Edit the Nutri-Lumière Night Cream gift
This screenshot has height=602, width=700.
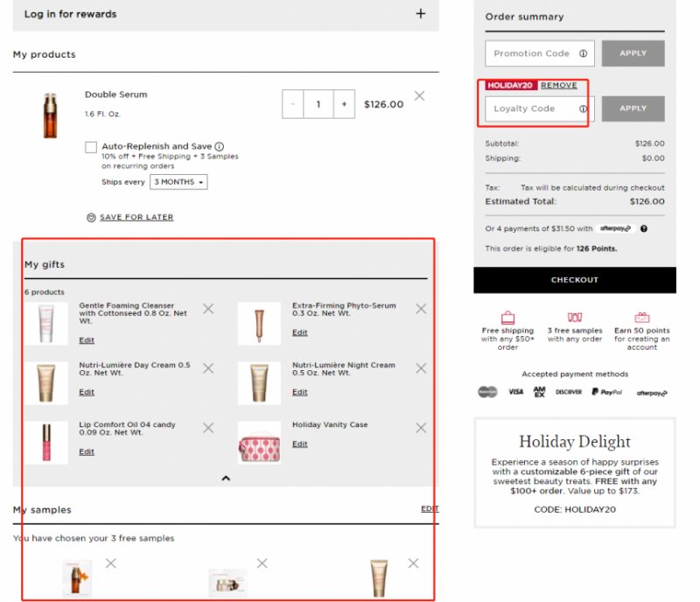pos(300,392)
